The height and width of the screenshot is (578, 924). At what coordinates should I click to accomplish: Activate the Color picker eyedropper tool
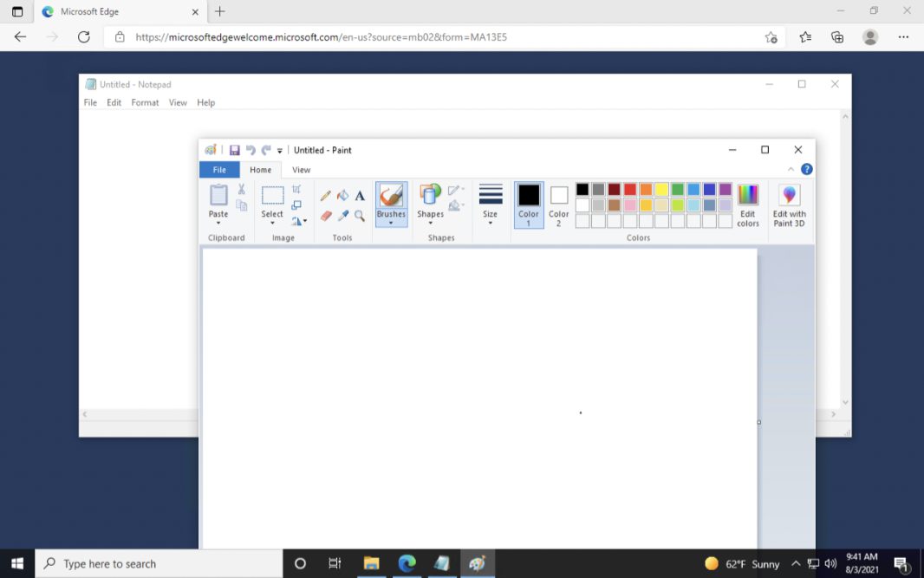tap(342, 216)
